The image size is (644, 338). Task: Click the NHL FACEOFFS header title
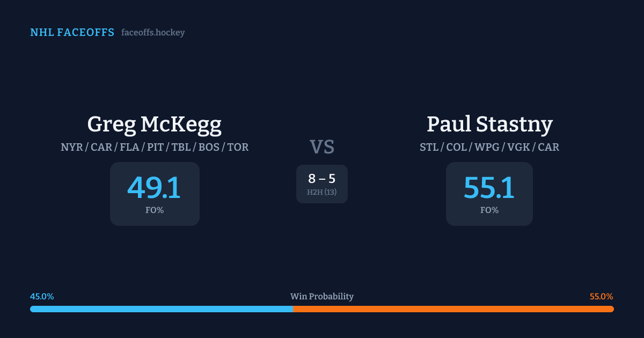pos(72,33)
